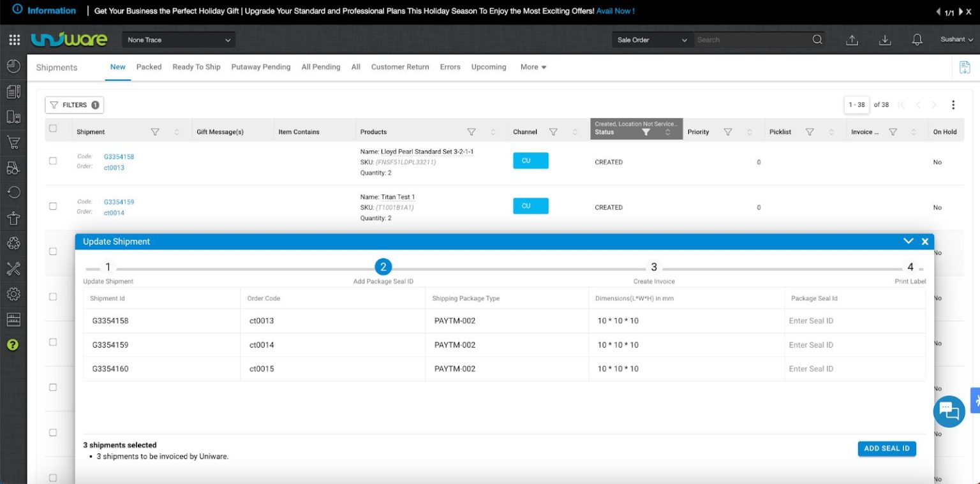Screen dimensions: 980x484
Task: Check the box for shipment G3354159
Action: [x=53, y=206]
